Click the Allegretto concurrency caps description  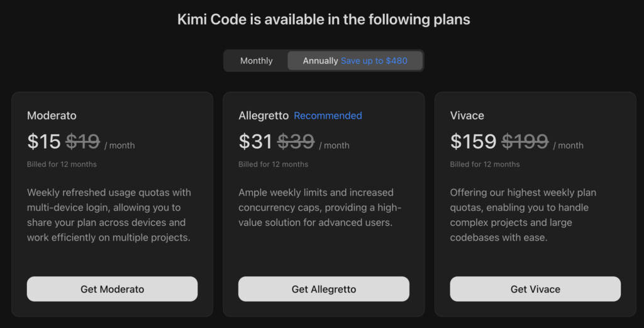pyautogui.click(x=319, y=207)
